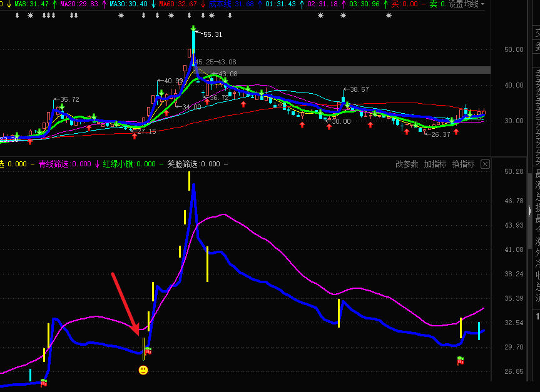This screenshot has width=540, height=392.
Task: Click the 50.00 price axis value
Action: pos(514,49)
